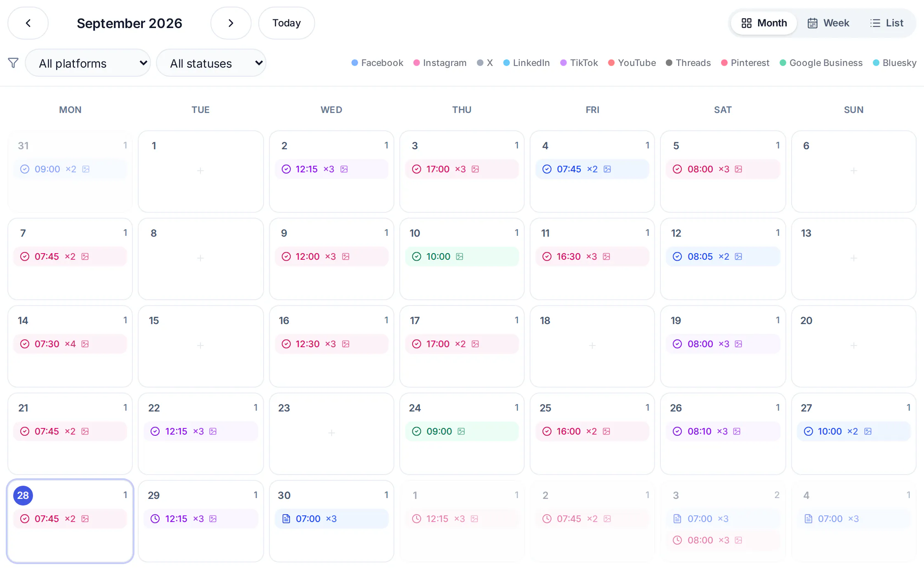Open the 12:00 post on September 9
The image size is (924, 569).
pyautogui.click(x=332, y=256)
